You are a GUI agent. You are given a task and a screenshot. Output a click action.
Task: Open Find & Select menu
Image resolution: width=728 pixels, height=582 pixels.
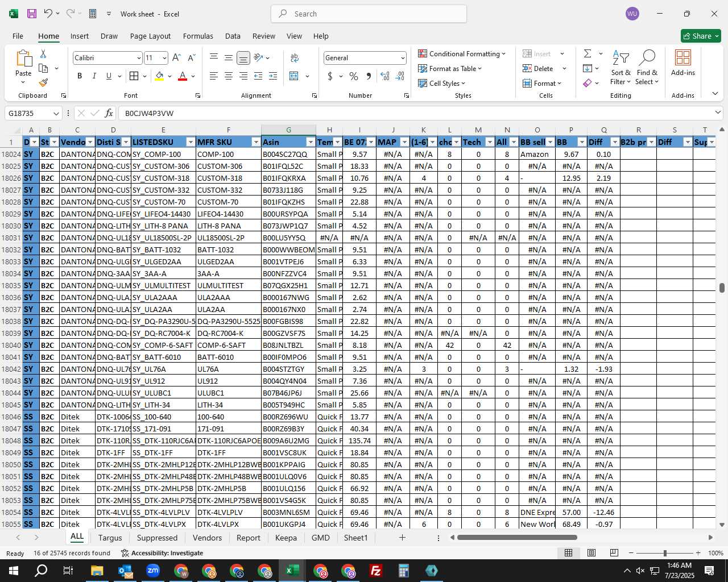(647, 67)
